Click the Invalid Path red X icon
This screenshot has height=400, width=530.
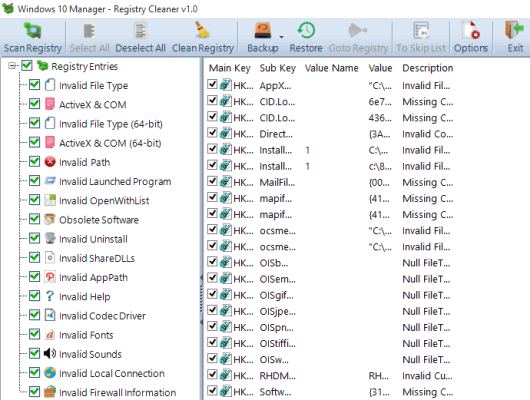(50, 162)
